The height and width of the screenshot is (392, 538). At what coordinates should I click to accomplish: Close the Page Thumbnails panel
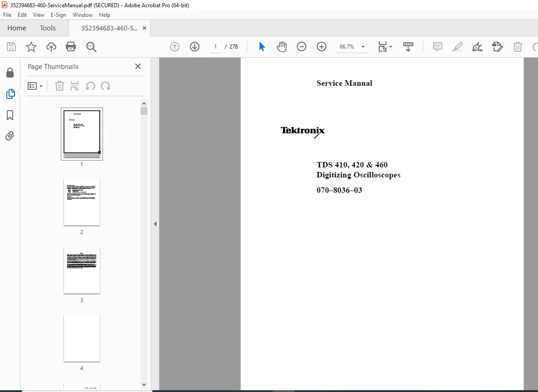click(138, 66)
